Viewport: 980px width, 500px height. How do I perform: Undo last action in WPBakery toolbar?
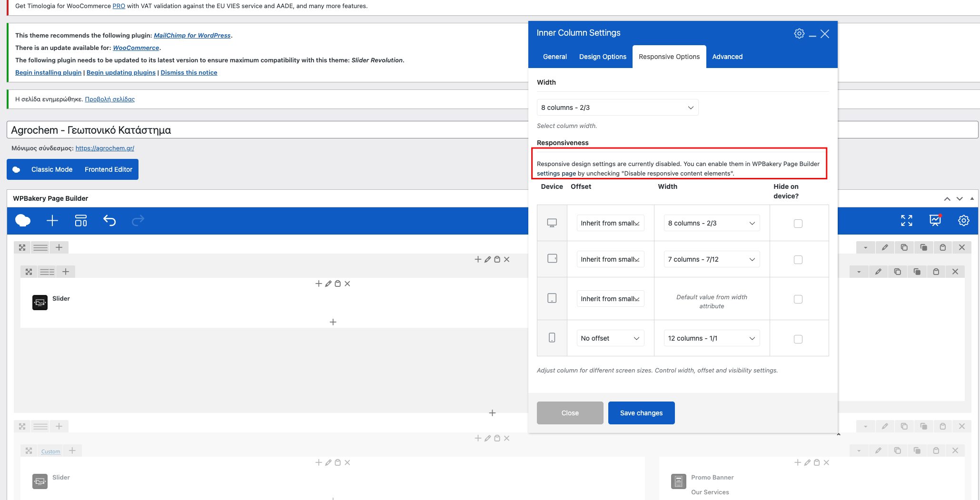click(109, 220)
